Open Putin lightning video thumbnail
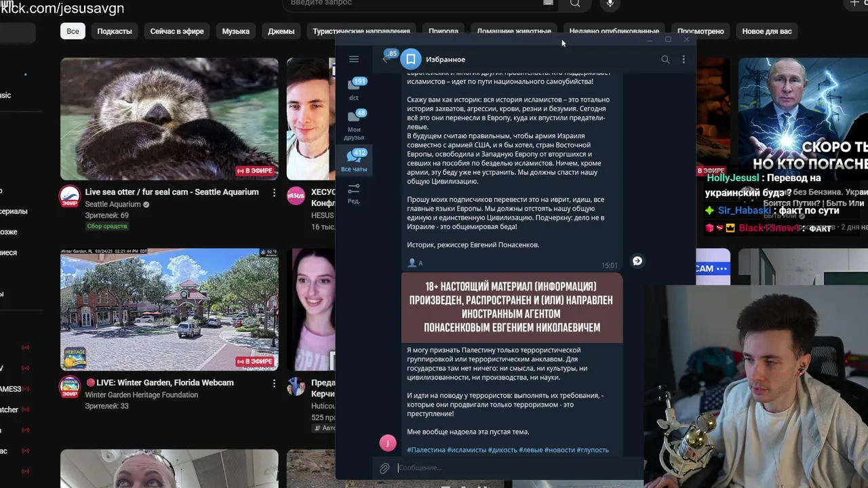This screenshot has width=868, height=488. (803, 119)
